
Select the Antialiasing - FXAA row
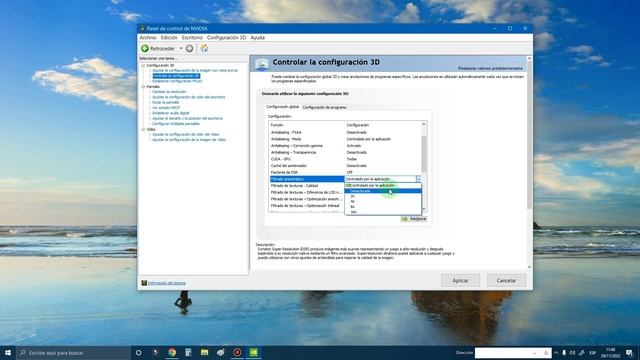pos(345,132)
